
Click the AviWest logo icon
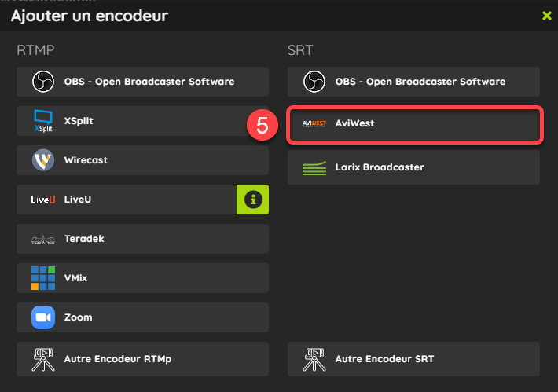[314, 123]
